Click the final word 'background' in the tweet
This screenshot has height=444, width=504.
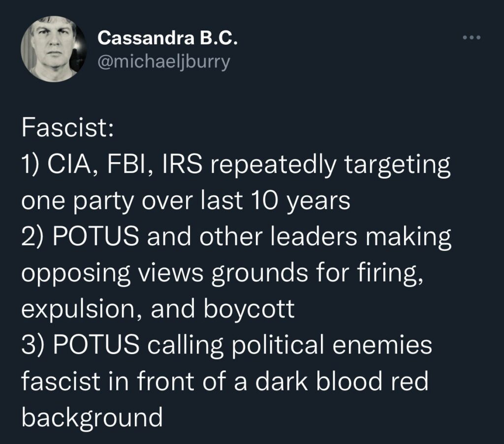click(x=92, y=416)
